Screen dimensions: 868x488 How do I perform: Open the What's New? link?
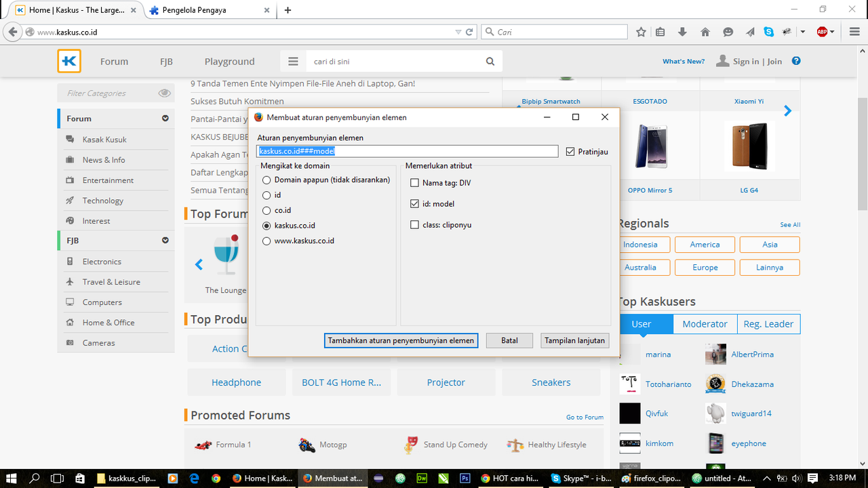pyautogui.click(x=684, y=62)
